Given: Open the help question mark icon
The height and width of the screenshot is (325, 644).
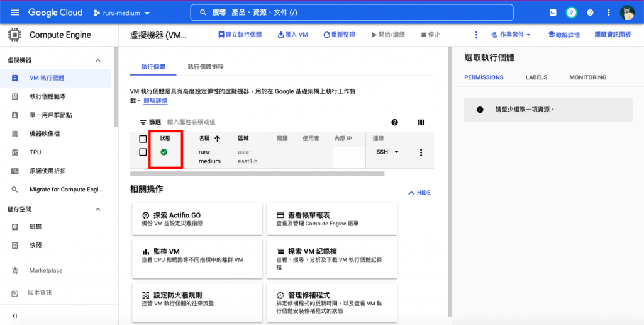Looking at the screenshot, I should (590, 13).
